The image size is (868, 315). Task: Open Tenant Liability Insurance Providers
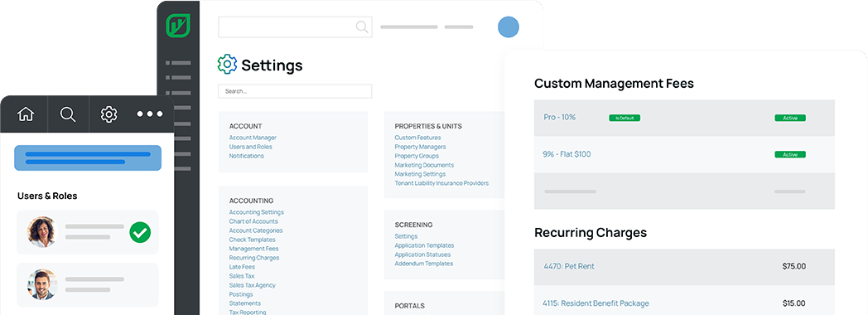(x=441, y=183)
